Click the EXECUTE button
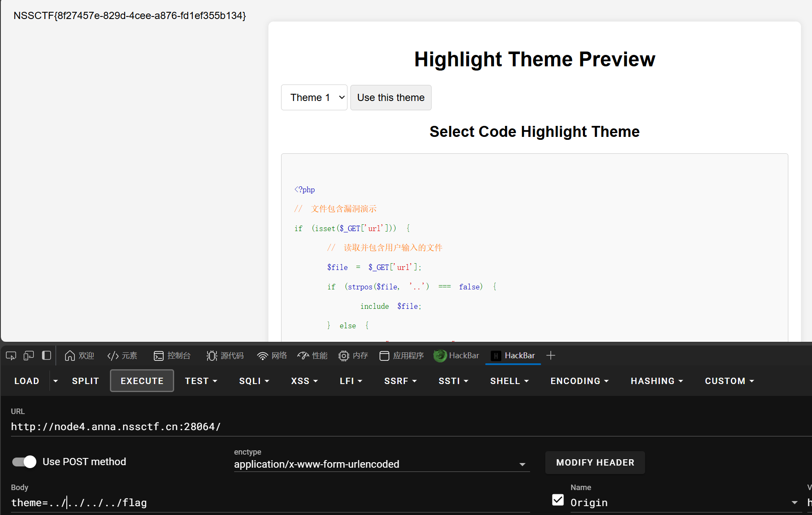This screenshot has height=515, width=812. click(142, 381)
